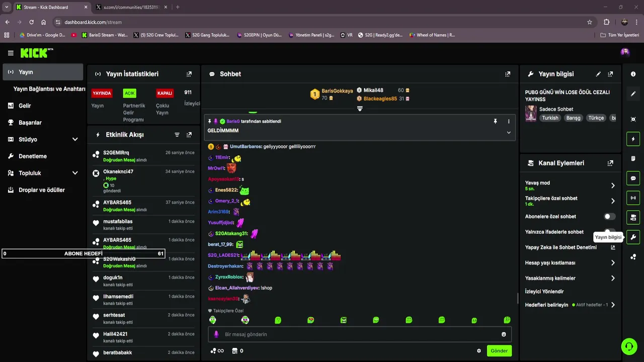This screenshot has height=362, width=644.
Task: Bookmark this page with the star icon
Action: [x=590, y=22]
